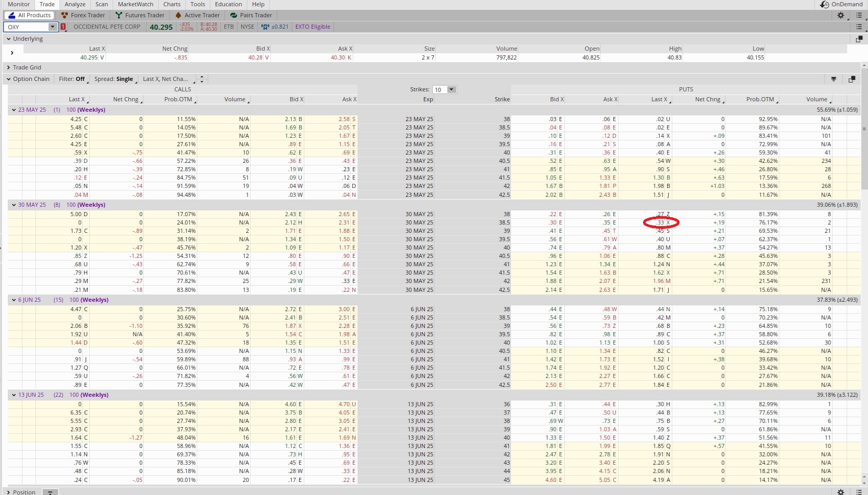Viewport: 868px width, 495px height.
Task: Collapse the 6 JUN 25 expiration group
Action: (x=14, y=300)
